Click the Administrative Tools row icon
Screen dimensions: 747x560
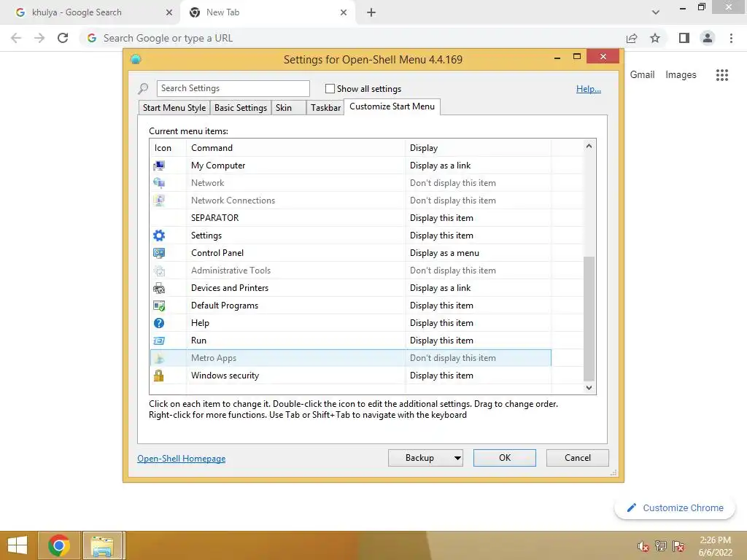[158, 271]
